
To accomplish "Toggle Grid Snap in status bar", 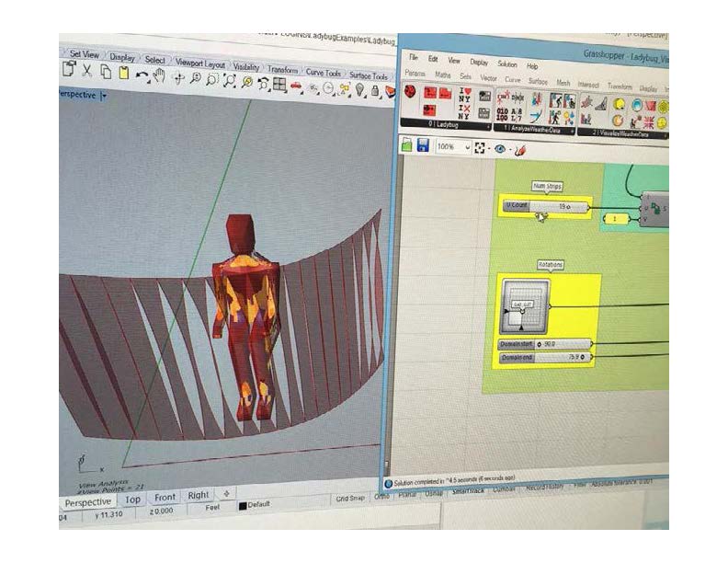I will pos(349,498).
